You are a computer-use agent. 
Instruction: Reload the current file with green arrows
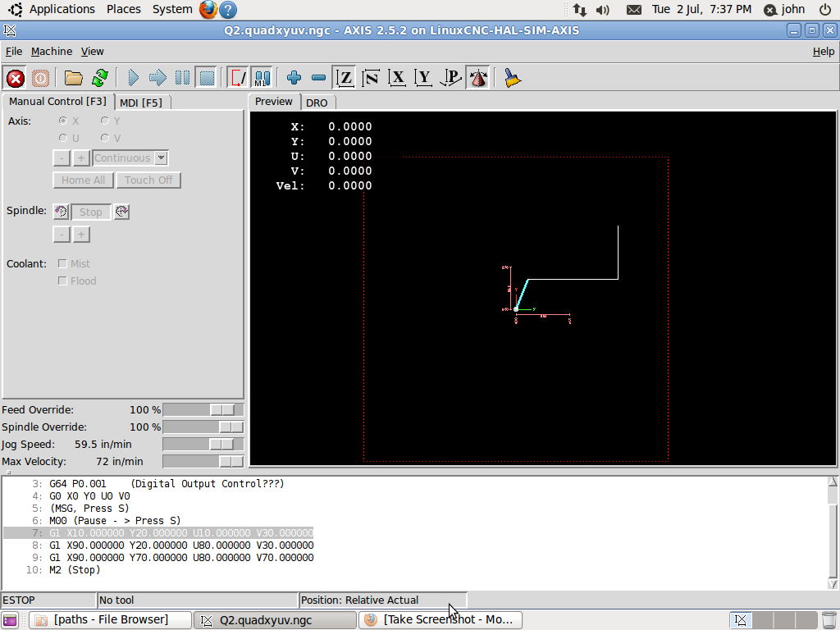tap(99, 78)
